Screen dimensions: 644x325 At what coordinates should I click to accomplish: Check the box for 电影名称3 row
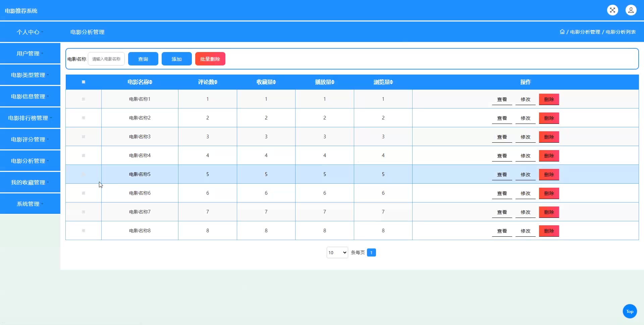(84, 137)
